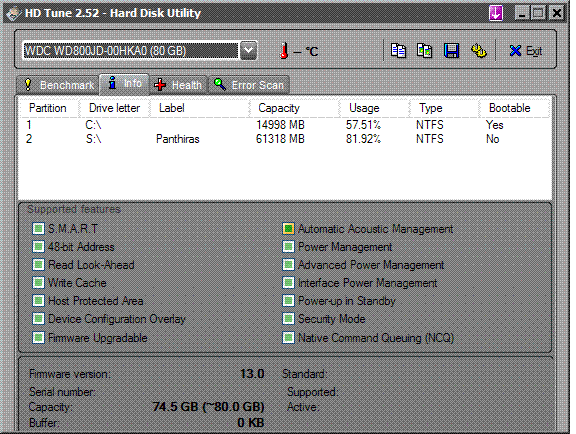Click the copy screenshot to clipboard icon

click(424, 51)
